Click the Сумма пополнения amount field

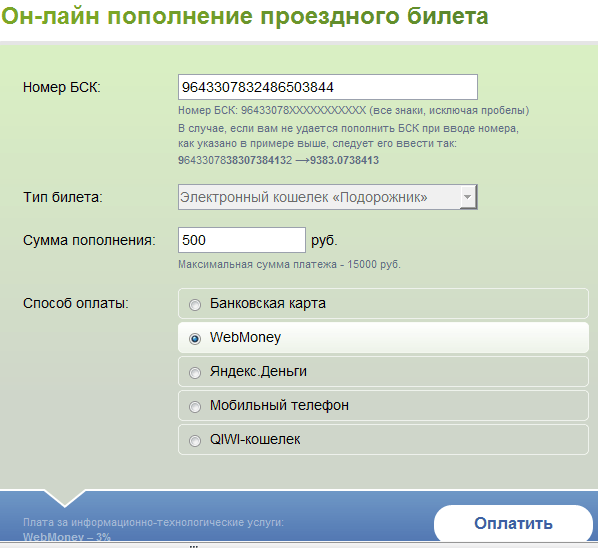[242, 240]
